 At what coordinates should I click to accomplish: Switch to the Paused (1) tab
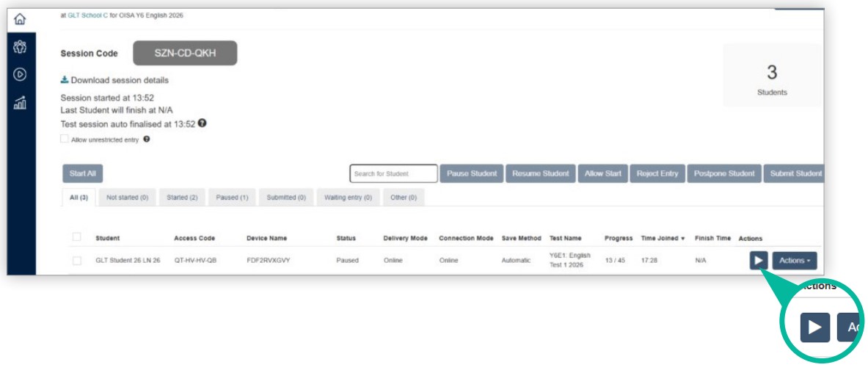click(232, 198)
